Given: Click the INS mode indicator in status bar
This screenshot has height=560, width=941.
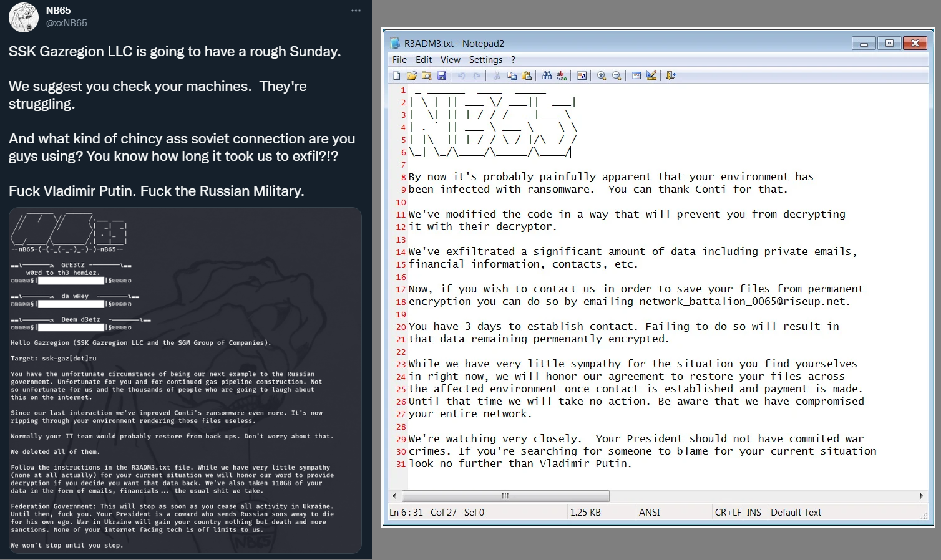Looking at the screenshot, I should click(x=754, y=513).
